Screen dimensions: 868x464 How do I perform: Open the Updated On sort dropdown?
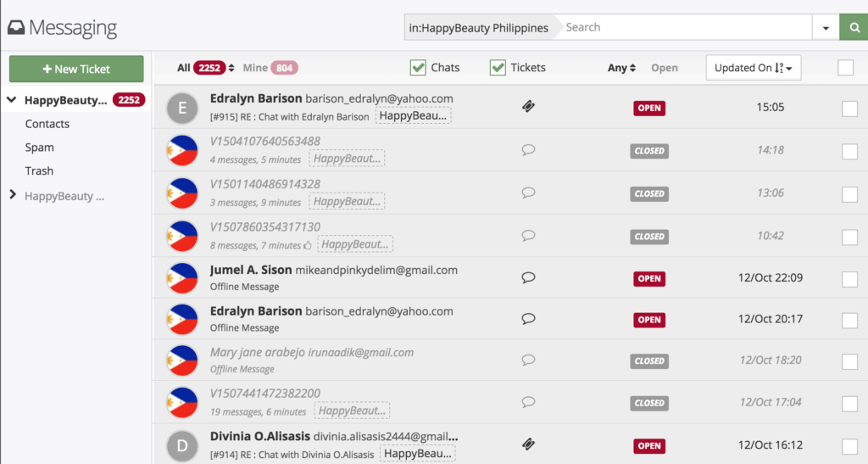753,68
